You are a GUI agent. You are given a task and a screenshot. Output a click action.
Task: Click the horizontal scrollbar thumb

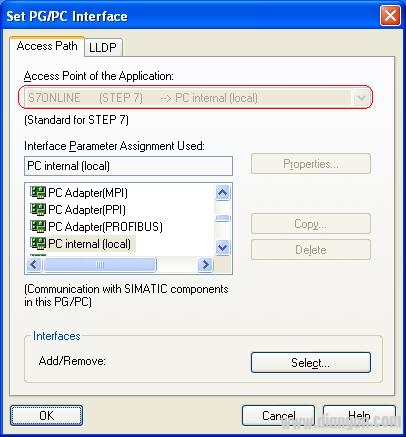[x=100, y=265]
